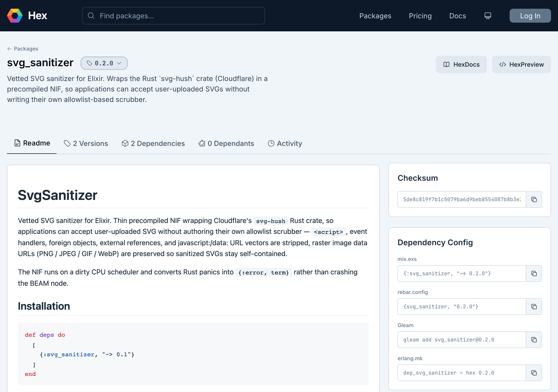Copy the mix.exs dependency snippet

[x=534, y=274]
